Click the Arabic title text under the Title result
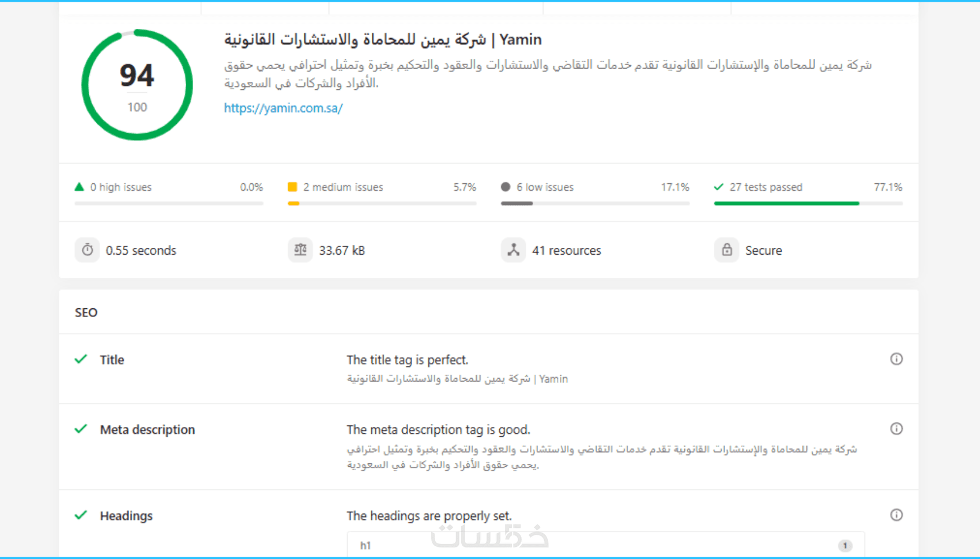The height and width of the screenshot is (559, 980). 457,379
